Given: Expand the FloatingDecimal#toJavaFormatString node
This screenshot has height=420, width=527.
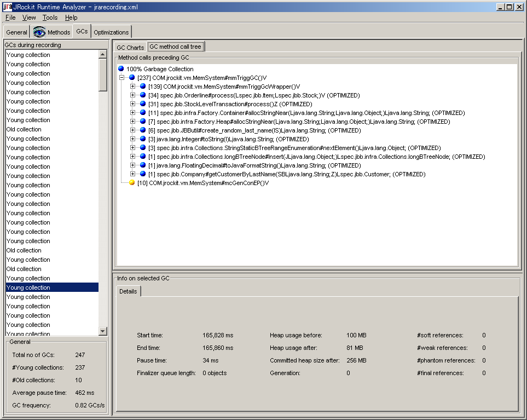Looking at the screenshot, I should pyautogui.click(x=133, y=165).
